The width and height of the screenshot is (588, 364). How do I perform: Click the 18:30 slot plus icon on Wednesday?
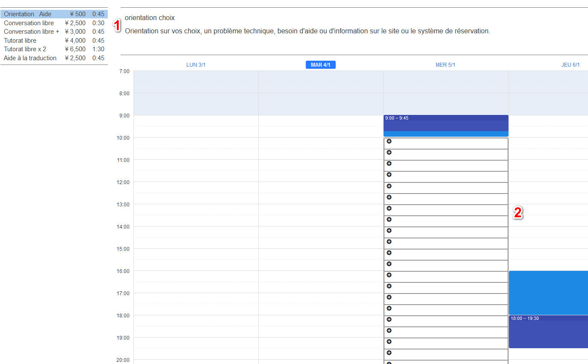(x=389, y=331)
